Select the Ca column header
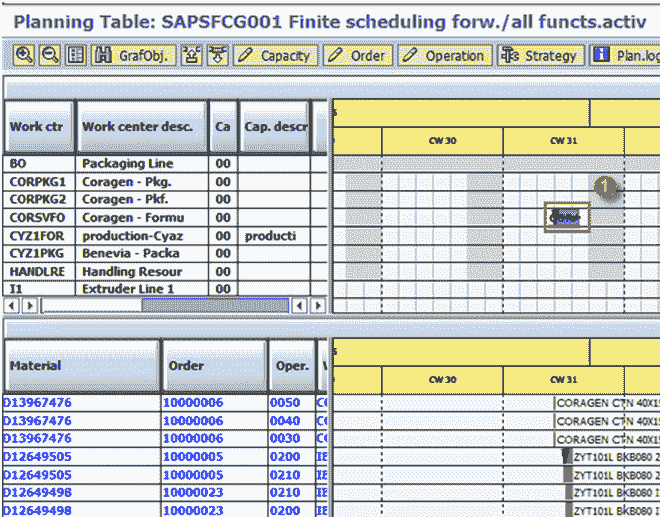 (223, 126)
